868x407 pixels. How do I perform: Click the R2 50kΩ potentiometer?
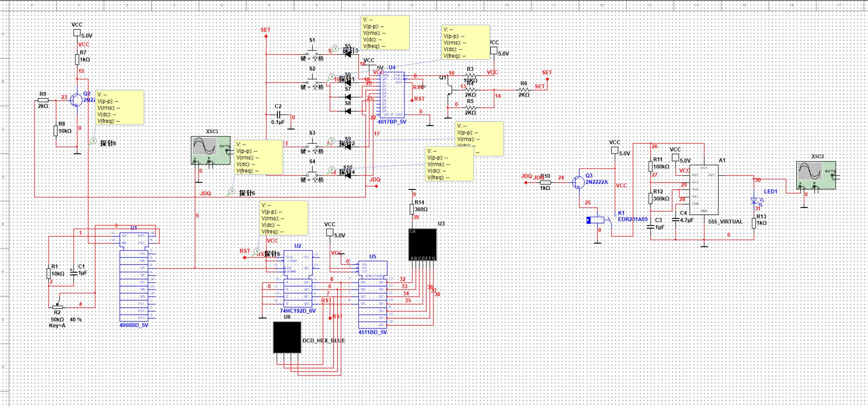pos(57,307)
